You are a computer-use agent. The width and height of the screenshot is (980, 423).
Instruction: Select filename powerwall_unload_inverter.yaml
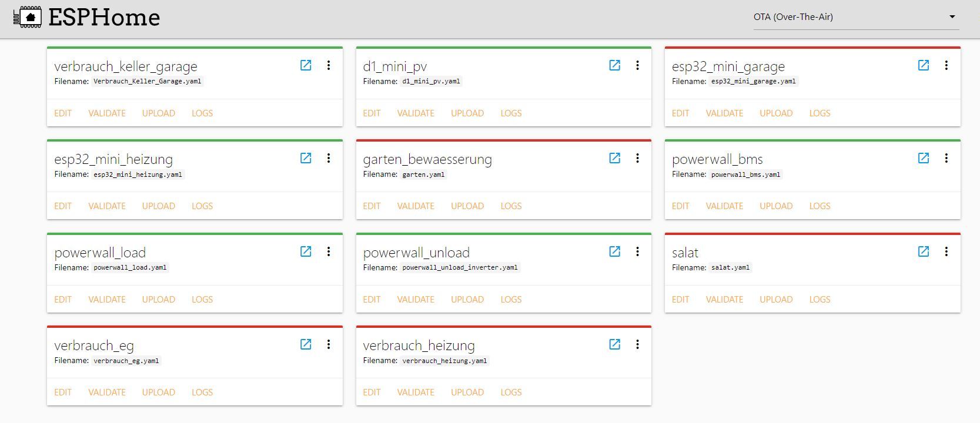pyautogui.click(x=460, y=267)
